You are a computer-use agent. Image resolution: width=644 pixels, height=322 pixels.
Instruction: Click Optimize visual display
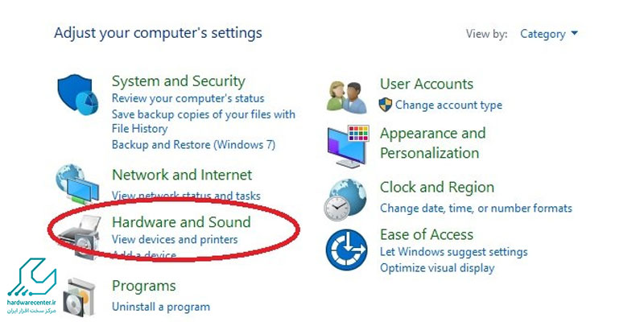[437, 268]
